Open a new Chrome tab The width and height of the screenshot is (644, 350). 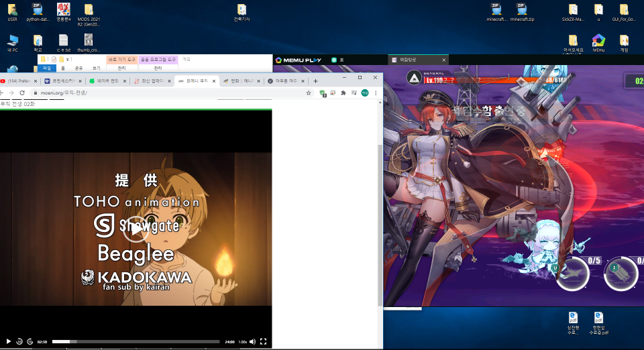(315, 81)
